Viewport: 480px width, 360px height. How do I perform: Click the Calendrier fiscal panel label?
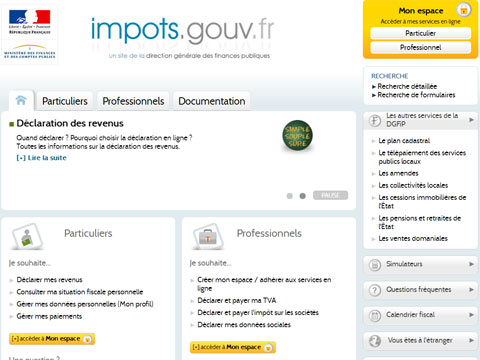[410, 315]
